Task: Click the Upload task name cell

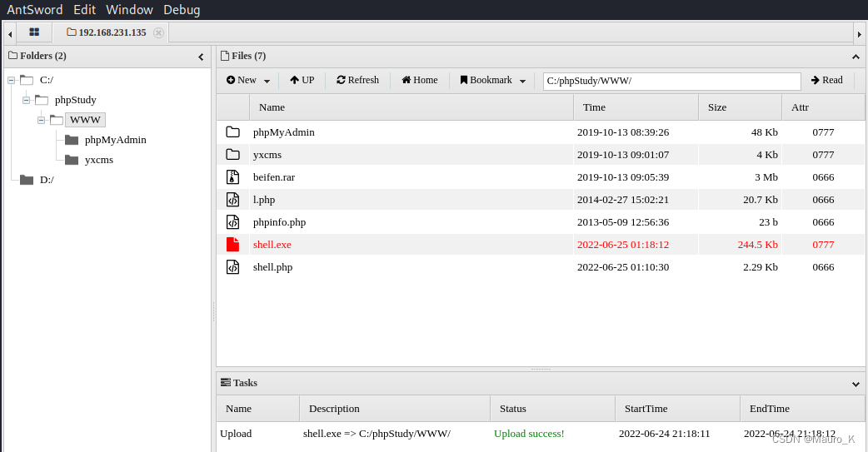Action: click(236, 434)
